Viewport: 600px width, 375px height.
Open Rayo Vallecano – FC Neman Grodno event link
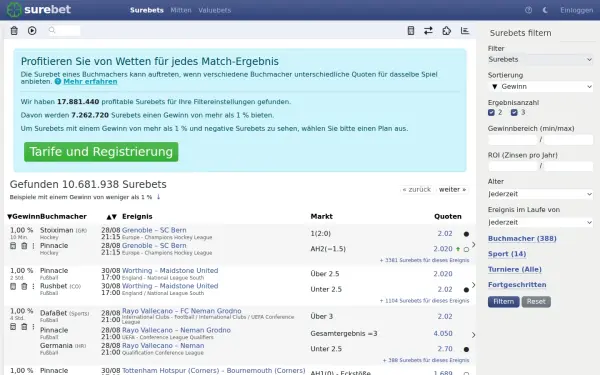coord(181,311)
